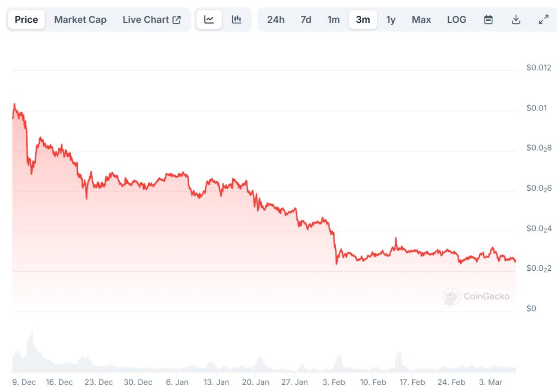Click the 6. Jan date label
Viewport: 557px width, 392px height.
177,382
